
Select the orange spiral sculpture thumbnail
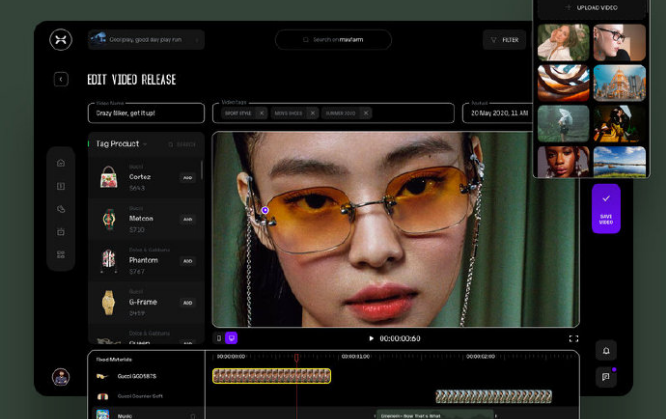563,83
